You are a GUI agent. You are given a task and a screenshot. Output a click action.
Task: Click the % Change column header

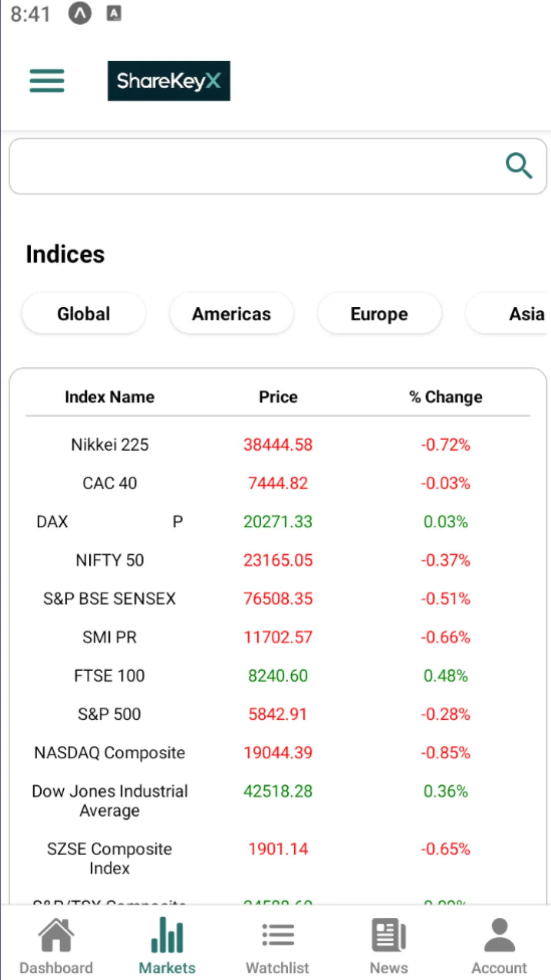click(445, 397)
